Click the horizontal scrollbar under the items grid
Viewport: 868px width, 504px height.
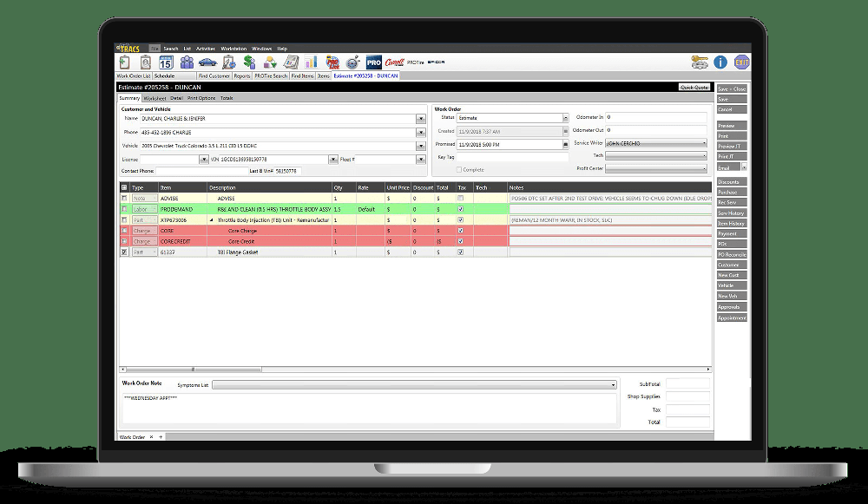click(415, 369)
